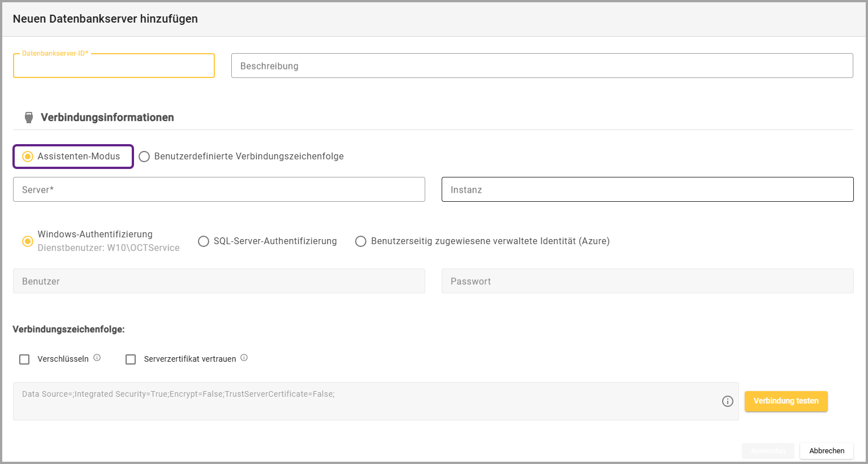This screenshot has width=868, height=464.
Task: Click the Server text field
Action: pyautogui.click(x=219, y=190)
